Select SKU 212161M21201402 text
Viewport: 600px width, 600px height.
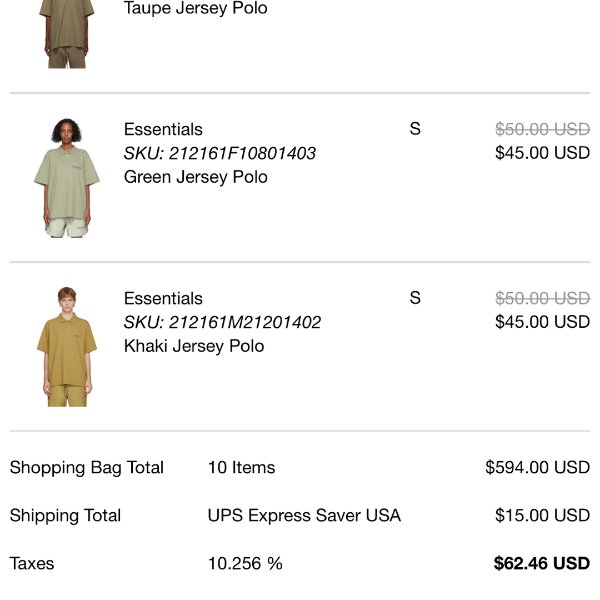point(222,322)
